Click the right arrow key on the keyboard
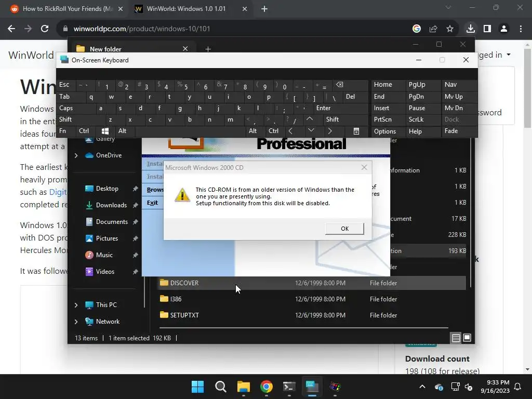 330,131
